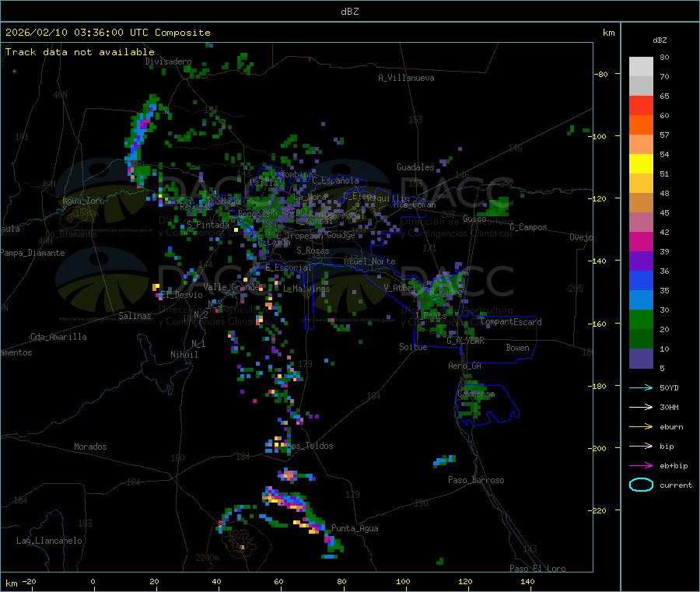Click the Bowen location label
This screenshot has height=592, width=700.
(x=518, y=348)
